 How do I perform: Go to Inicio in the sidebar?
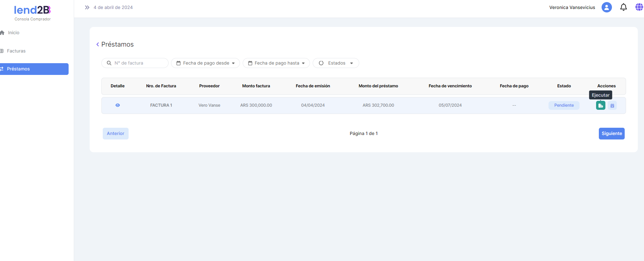click(x=14, y=33)
